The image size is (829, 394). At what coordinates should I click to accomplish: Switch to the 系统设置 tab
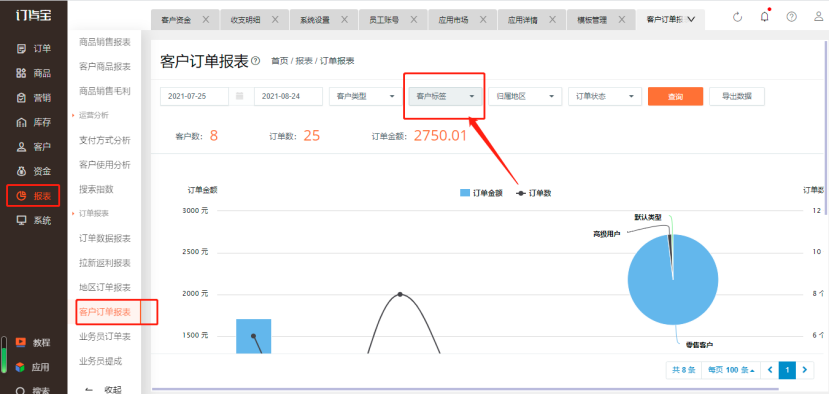coord(315,20)
